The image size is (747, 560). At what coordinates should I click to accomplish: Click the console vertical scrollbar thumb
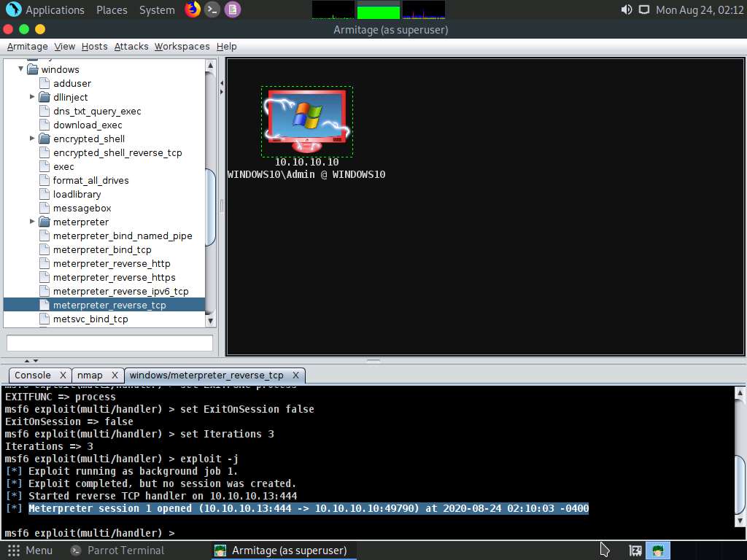(740, 485)
